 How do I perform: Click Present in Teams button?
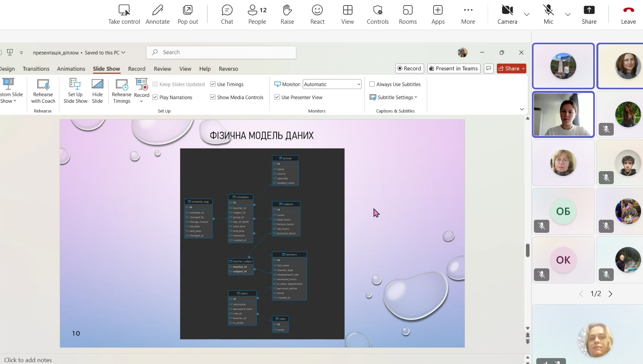coord(454,68)
